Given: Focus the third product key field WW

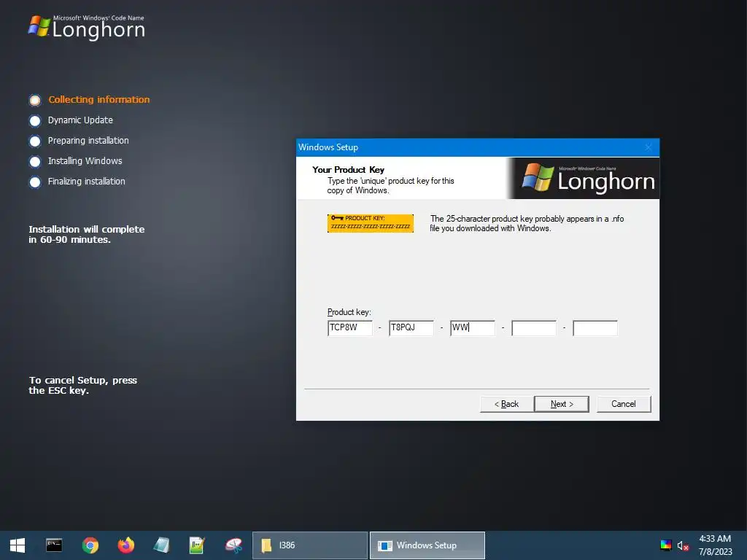Looking at the screenshot, I should pos(473,327).
